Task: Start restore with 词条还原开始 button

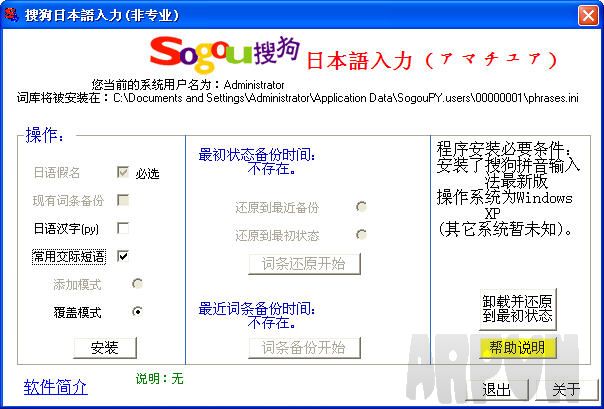Action: coord(304,264)
